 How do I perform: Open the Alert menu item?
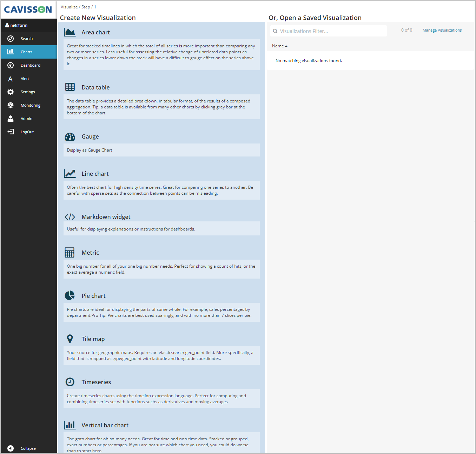(29, 79)
